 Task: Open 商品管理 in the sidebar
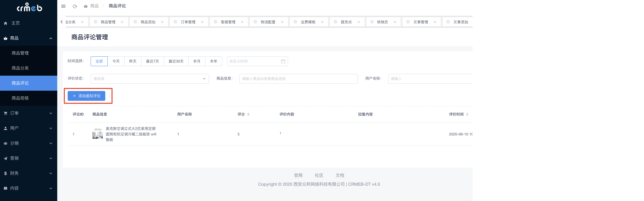(28, 53)
